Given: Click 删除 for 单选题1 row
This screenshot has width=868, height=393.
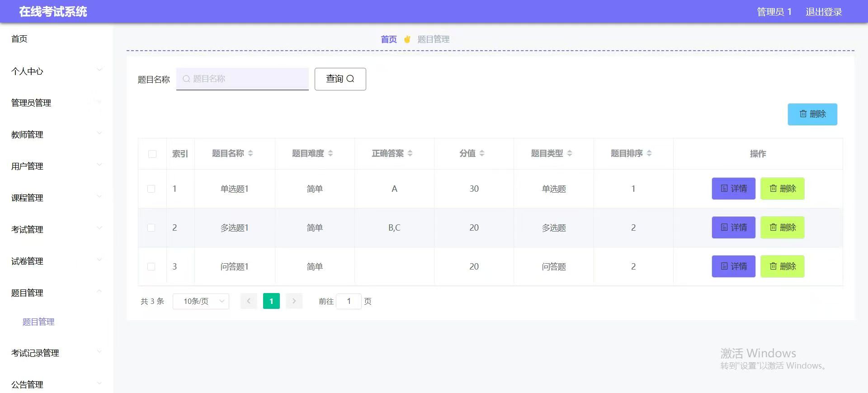Looking at the screenshot, I should click(x=783, y=189).
